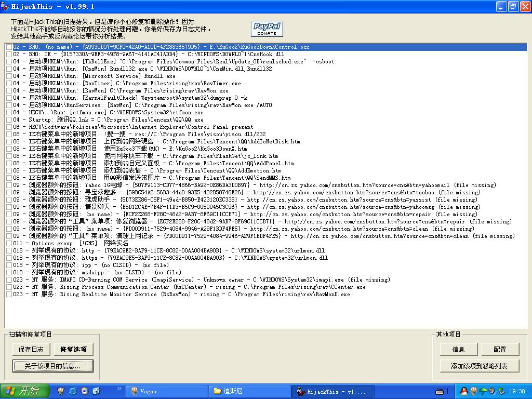Screen dimensions: 532x399
Task: Click the green umbrella Rising tray icon
Action: coord(483,392)
